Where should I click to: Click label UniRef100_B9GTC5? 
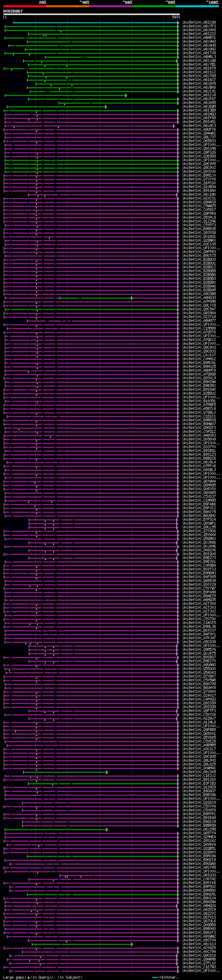(x=199, y=256)
